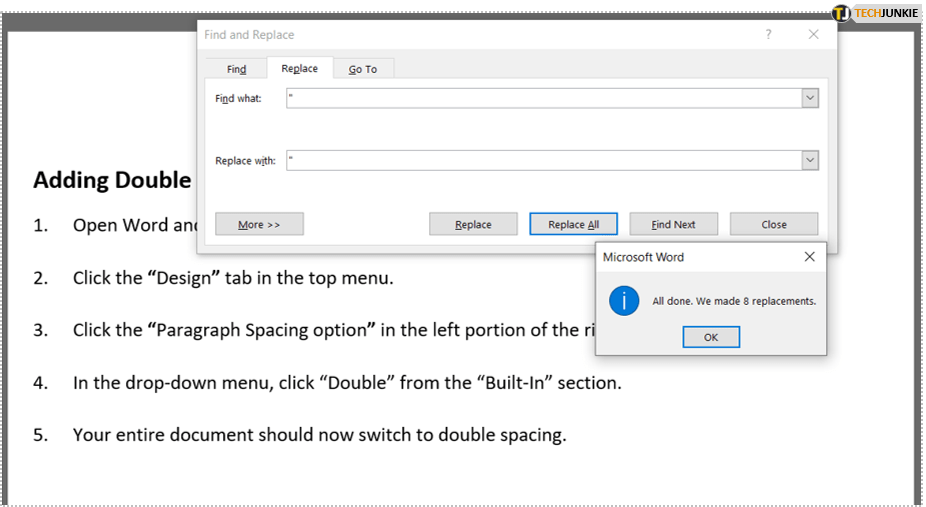Switch to the Find tab

(236, 69)
